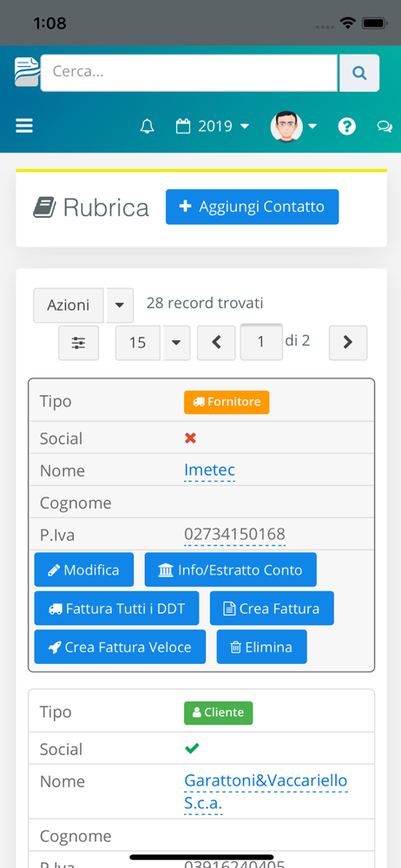Tap the app logo icon
The image size is (401, 868).
(x=27, y=72)
